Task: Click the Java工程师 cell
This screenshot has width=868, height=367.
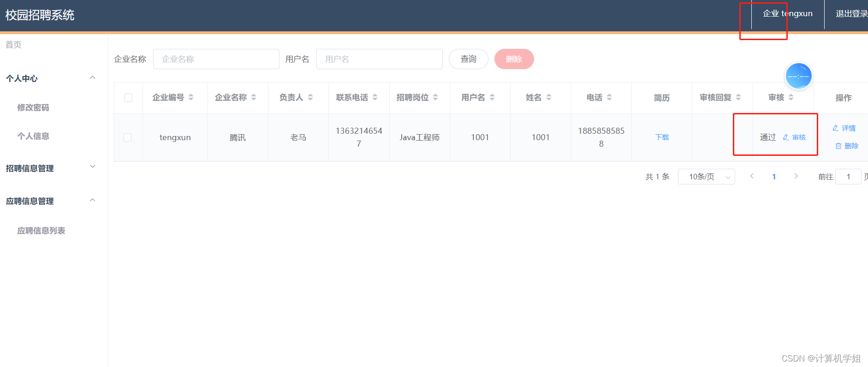Action: [x=420, y=137]
